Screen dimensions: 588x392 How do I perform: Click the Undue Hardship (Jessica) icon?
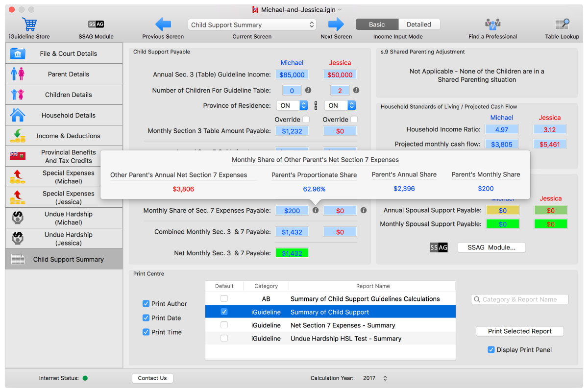[x=18, y=239]
